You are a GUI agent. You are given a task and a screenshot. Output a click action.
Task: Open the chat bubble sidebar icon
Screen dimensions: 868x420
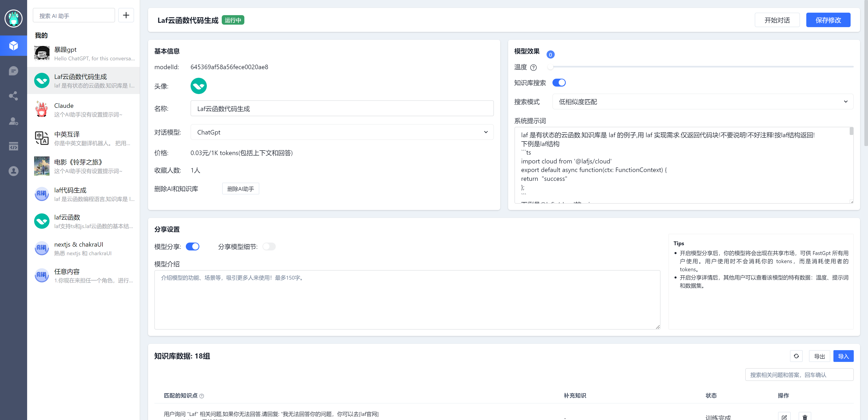pos(14,71)
